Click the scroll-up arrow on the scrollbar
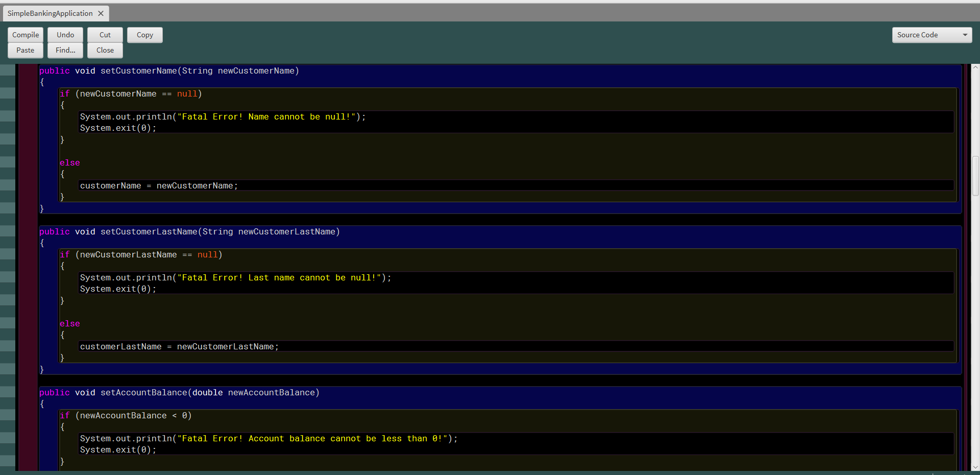 [975, 67]
